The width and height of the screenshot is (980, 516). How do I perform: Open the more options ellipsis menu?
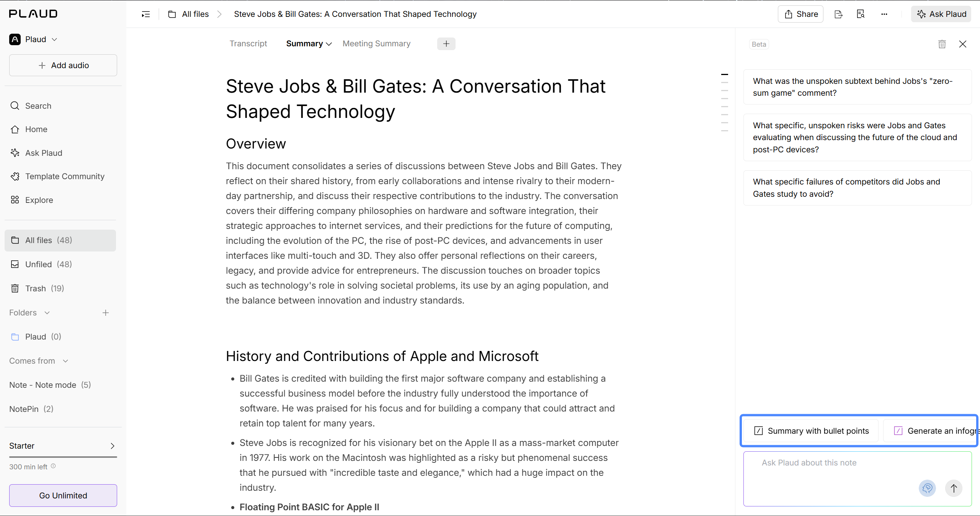point(884,14)
